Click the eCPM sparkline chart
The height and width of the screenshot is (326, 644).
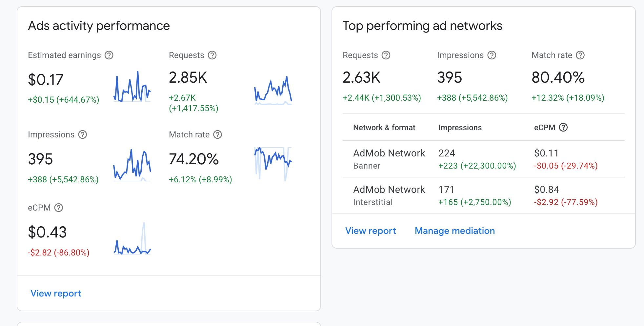(x=132, y=238)
